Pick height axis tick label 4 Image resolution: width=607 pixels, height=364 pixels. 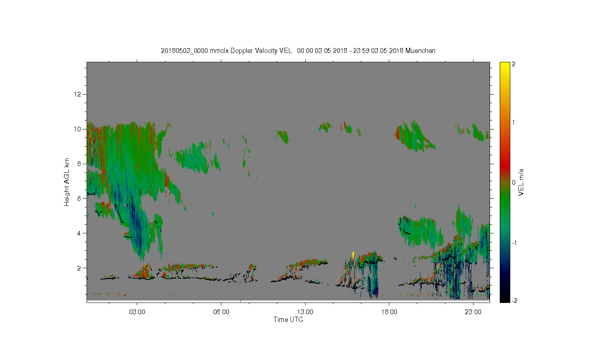[79, 233]
